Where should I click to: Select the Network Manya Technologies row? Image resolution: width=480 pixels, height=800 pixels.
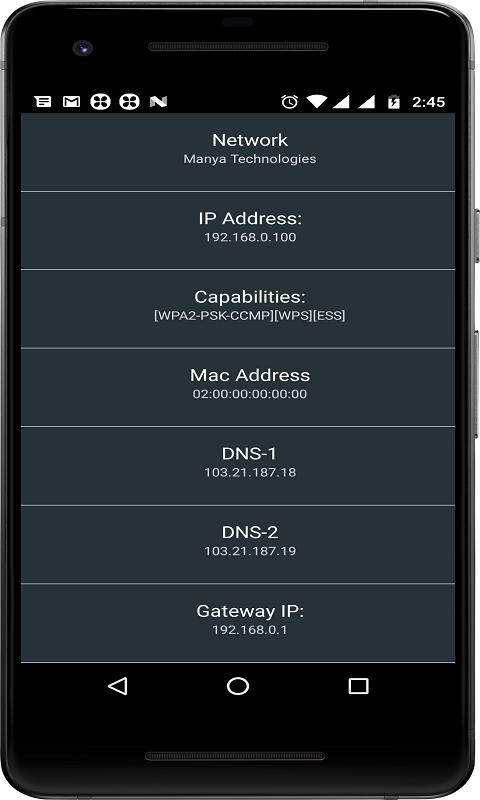pos(238,152)
